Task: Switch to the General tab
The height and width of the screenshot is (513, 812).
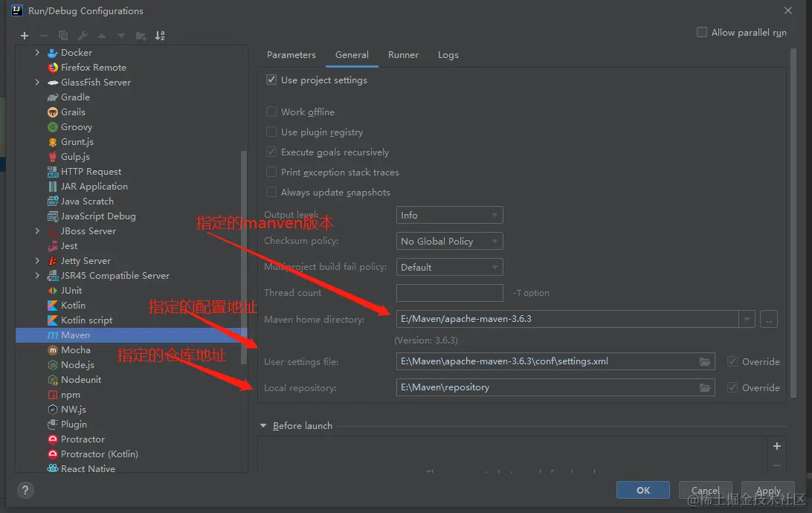Action: coord(352,55)
